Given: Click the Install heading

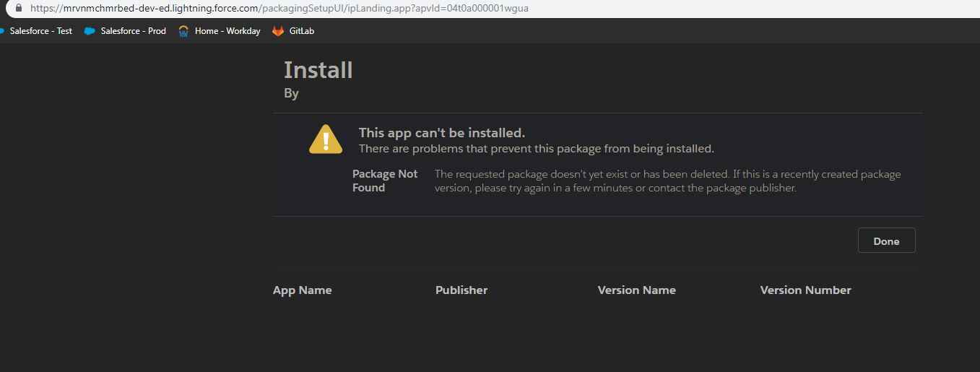Looking at the screenshot, I should (x=318, y=70).
